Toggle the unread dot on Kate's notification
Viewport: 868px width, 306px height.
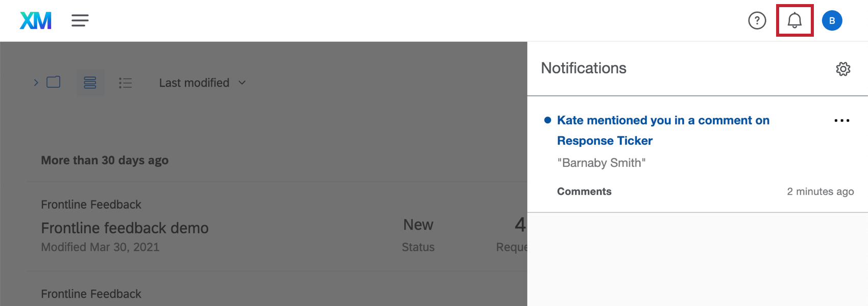pyautogui.click(x=547, y=120)
